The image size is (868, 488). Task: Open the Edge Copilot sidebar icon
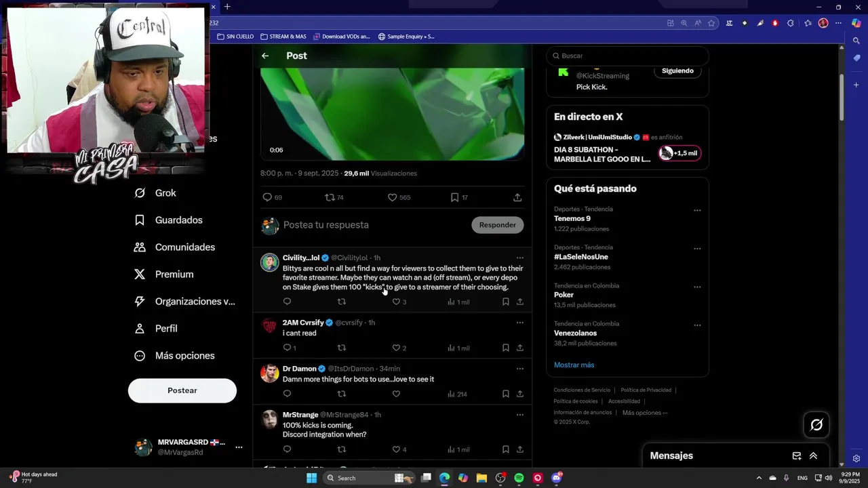coord(856,23)
